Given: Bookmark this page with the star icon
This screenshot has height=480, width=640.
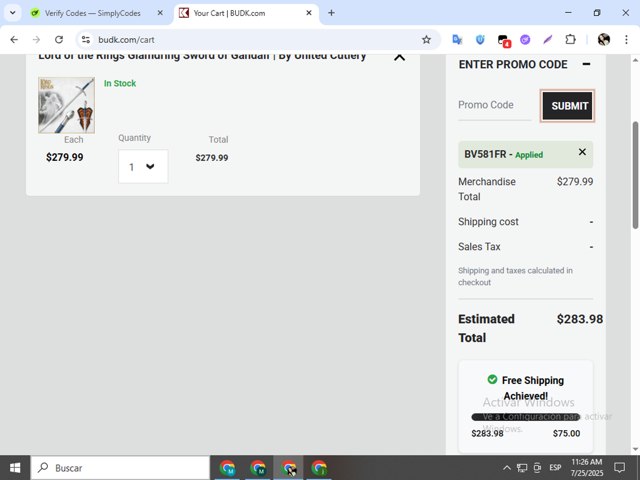Looking at the screenshot, I should pos(426,40).
